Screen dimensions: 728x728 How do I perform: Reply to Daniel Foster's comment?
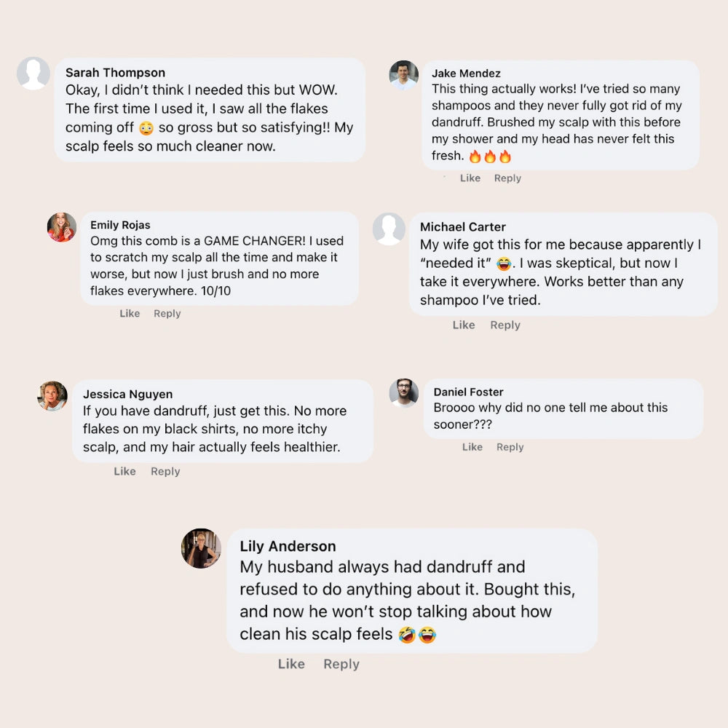(x=510, y=447)
